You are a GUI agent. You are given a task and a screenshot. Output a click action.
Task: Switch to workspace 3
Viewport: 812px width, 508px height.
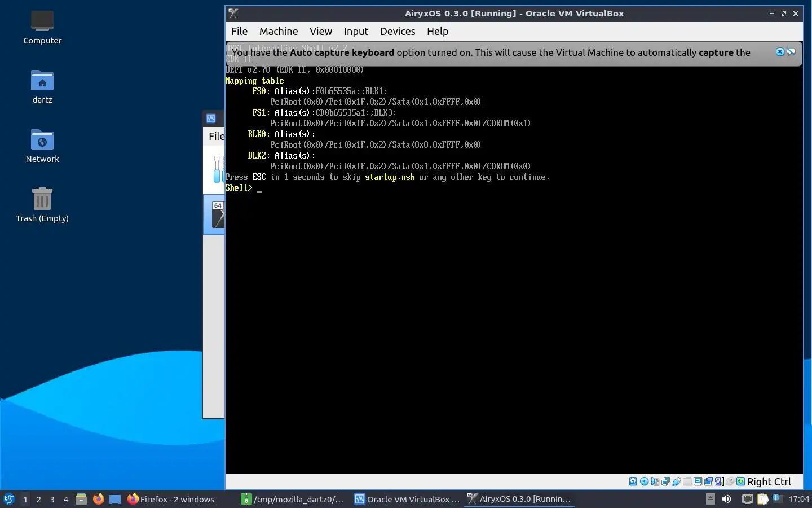(52, 499)
